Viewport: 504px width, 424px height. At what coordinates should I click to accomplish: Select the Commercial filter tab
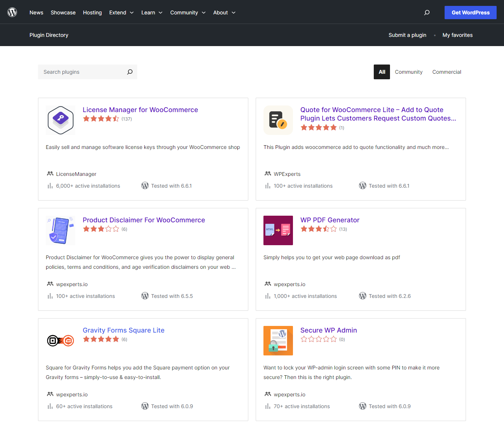coord(447,72)
